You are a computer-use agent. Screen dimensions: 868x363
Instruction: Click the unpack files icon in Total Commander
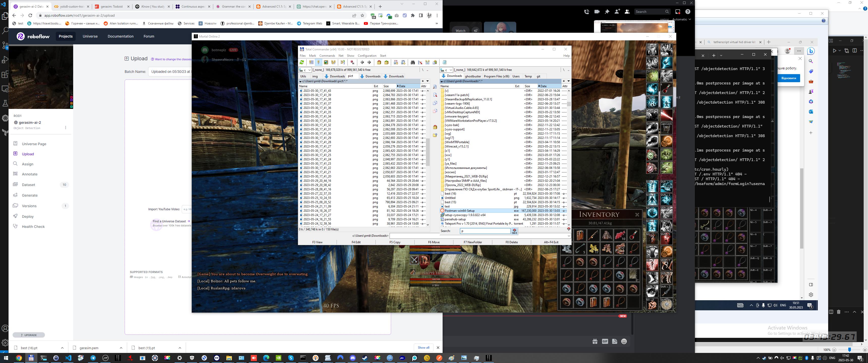(387, 62)
